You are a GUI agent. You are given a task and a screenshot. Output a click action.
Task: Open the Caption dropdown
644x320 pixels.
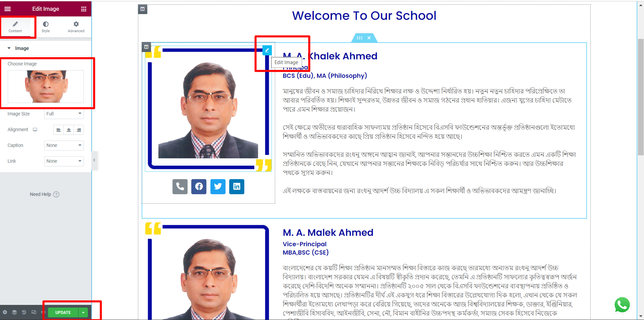[x=64, y=146]
